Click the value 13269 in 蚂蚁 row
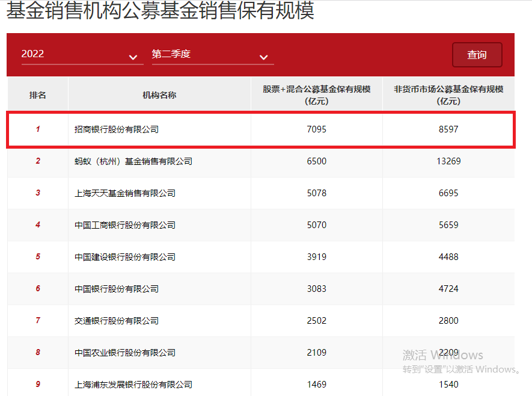 tap(448, 161)
